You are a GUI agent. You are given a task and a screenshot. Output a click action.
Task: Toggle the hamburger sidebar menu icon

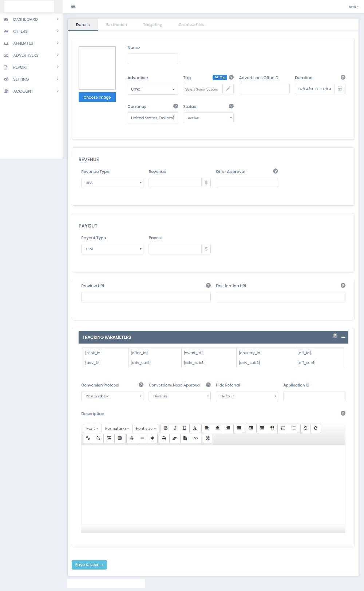73,7
